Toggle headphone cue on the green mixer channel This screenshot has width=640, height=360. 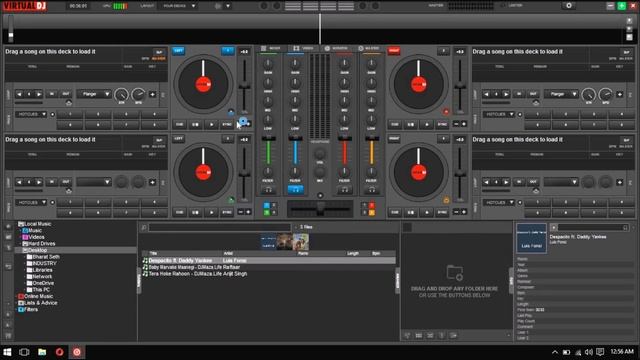(269, 190)
